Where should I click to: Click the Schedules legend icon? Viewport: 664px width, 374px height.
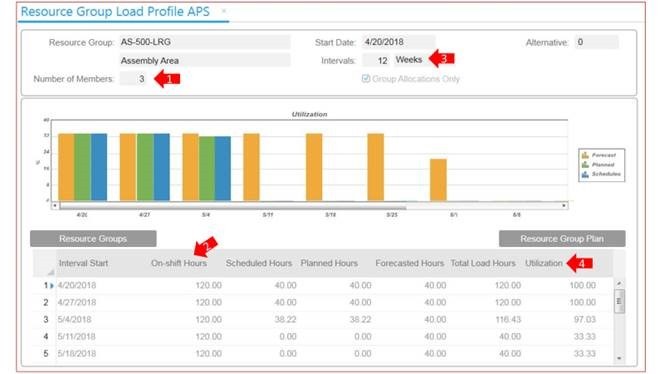585,174
